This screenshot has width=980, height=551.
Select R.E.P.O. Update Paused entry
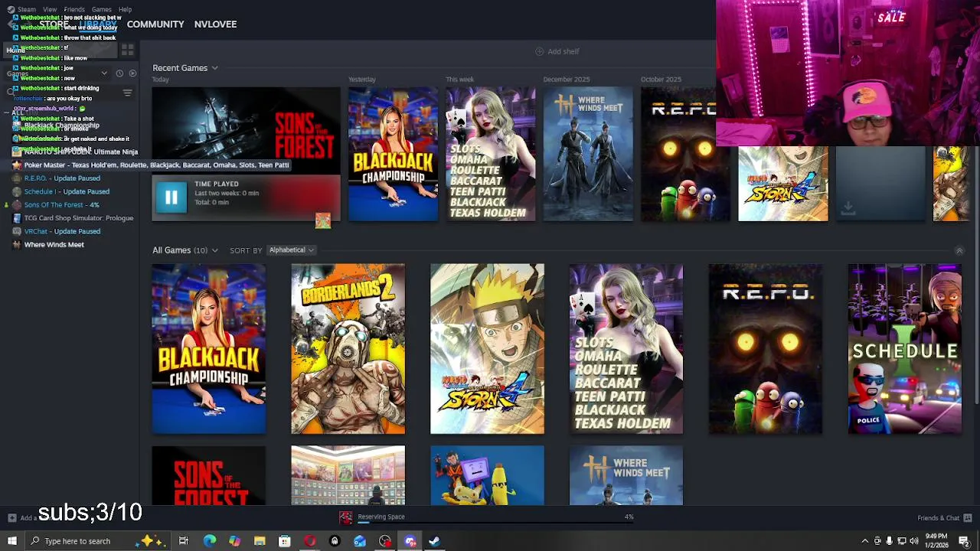(62, 178)
